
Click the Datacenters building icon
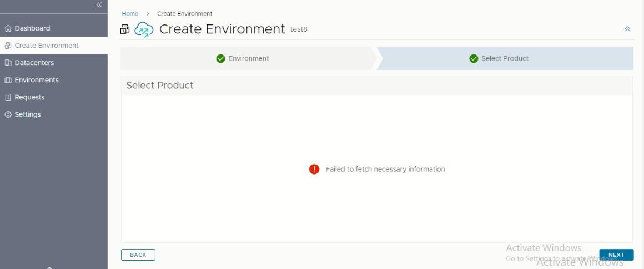click(x=8, y=63)
